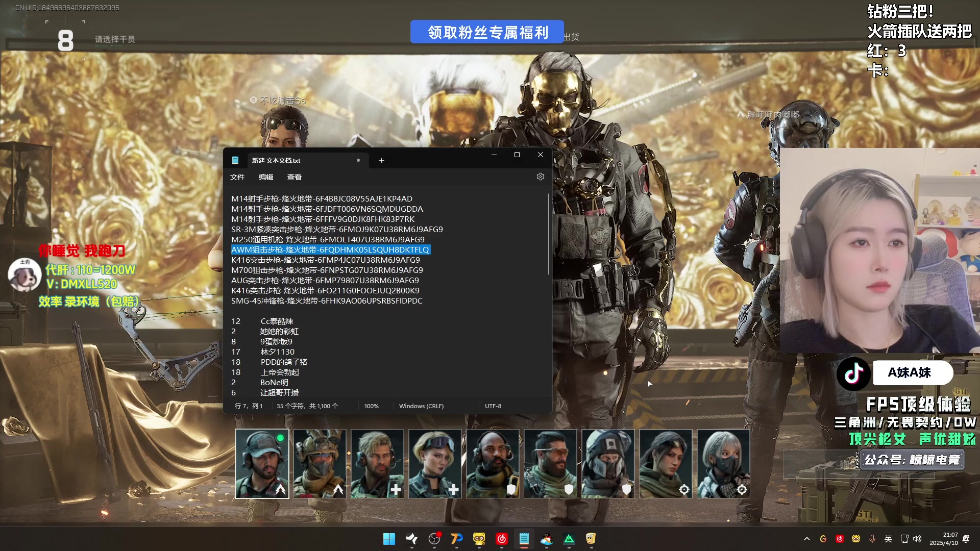Screen dimensions: 980x551
Task: Open the notification bell in the taskbar
Action: point(966,539)
